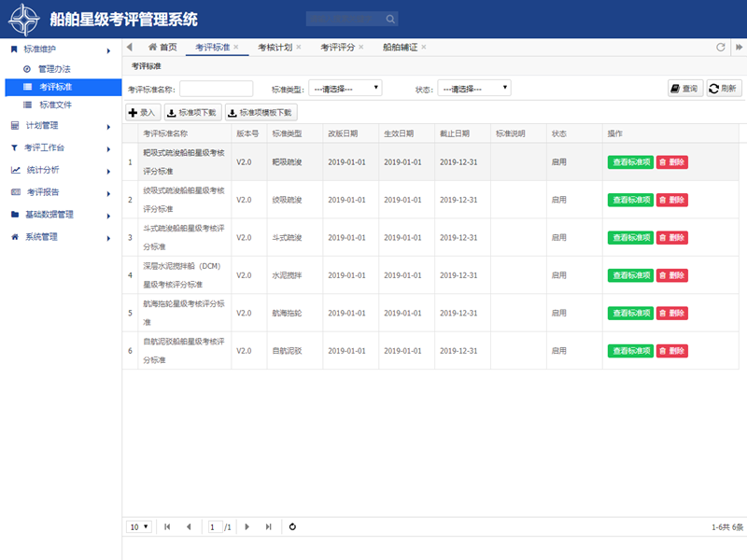This screenshot has width=747, height=560.
Task: Click the next page arrow
Action: [247, 527]
